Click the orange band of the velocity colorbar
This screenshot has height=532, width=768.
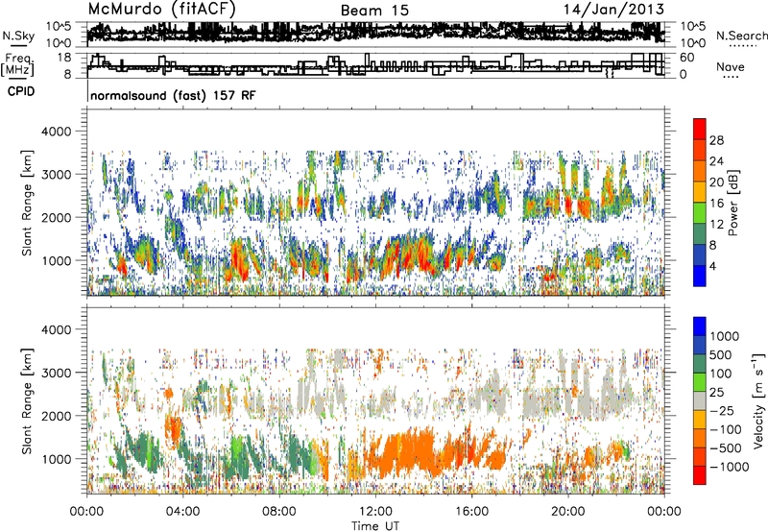tap(700, 438)
